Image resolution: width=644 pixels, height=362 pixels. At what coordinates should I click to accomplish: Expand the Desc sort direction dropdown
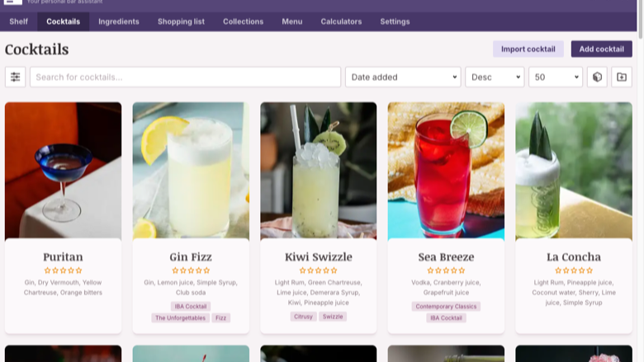click(x=495, y=77)
